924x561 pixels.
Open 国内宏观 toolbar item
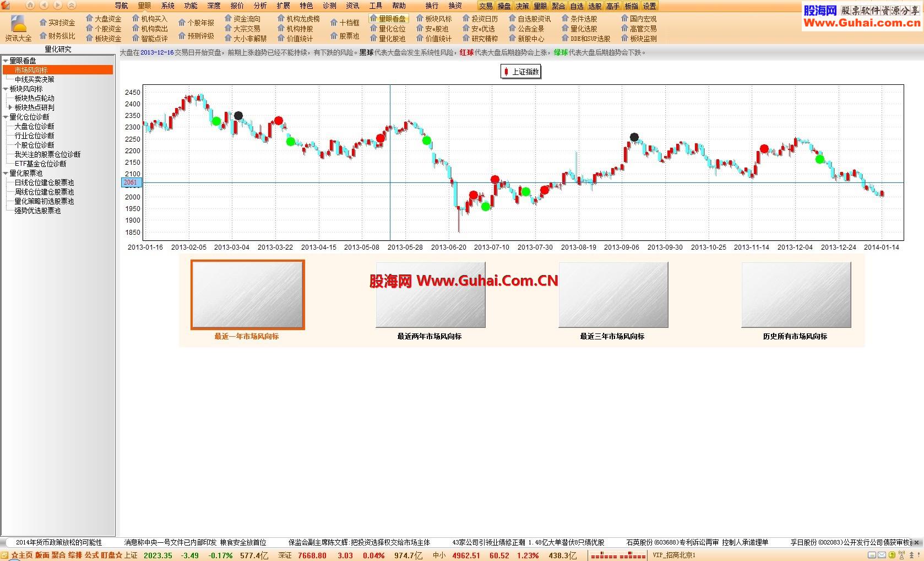(x=639, y=19)
